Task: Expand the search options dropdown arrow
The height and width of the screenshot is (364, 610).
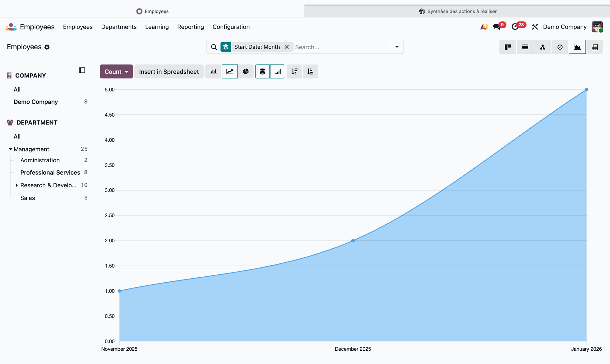Action: 397,47
